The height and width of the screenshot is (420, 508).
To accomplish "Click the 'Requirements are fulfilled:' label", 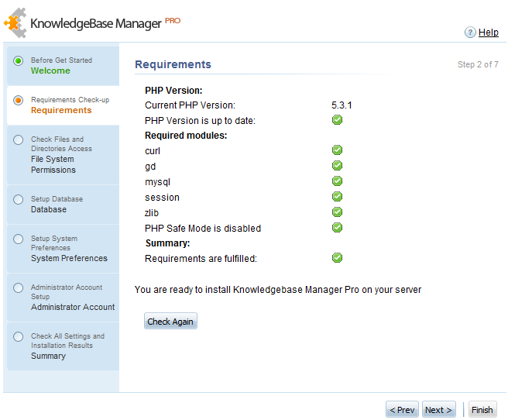I will point(201,259).
